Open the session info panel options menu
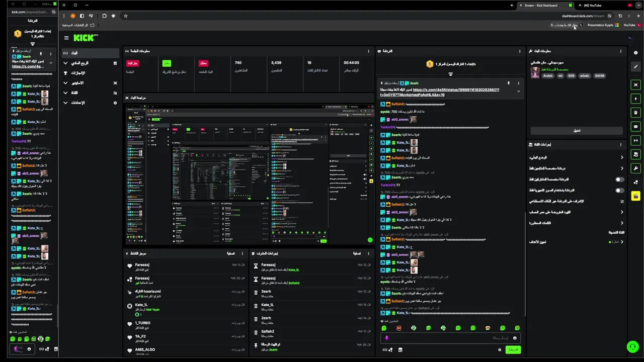This screenshot has height=362, width=644. 370,51
